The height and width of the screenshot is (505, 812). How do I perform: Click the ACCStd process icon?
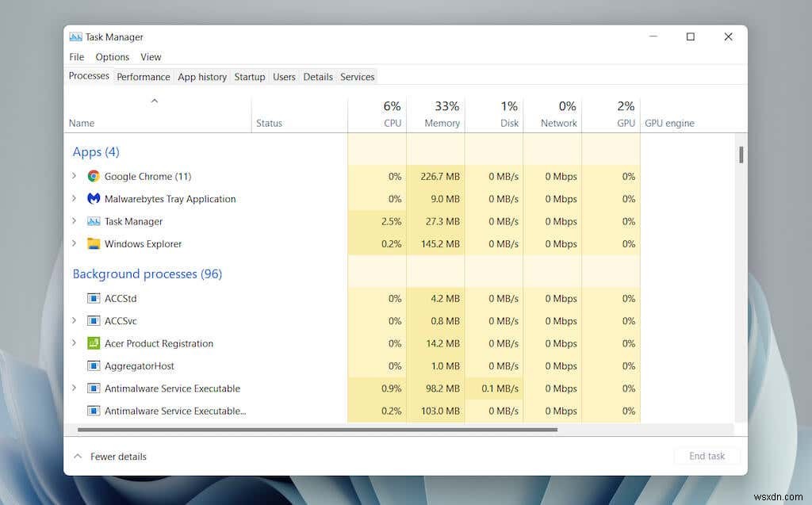pos(93,298)
